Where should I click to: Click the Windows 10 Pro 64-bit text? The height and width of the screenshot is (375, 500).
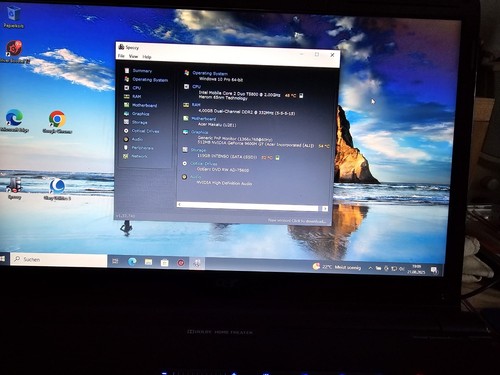click(x=221, y=79)
